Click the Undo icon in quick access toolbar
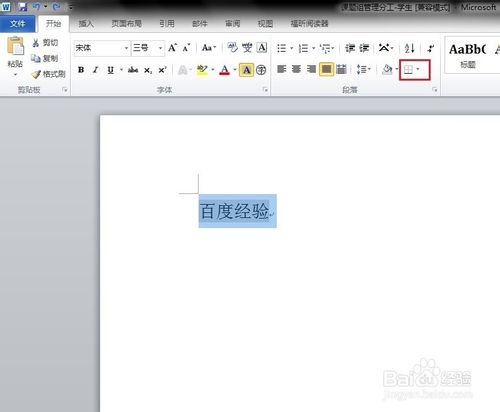This screenshot has width=500, height=412. pos(36,6)
